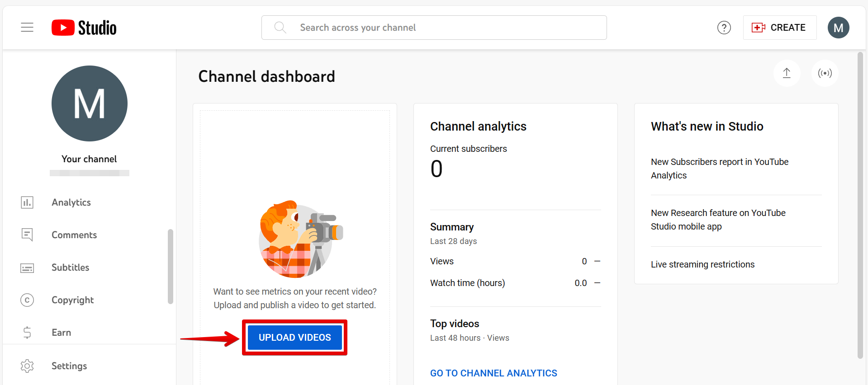Click the Analytics bar chart icon
The height and width of the screenshot is (385, 868).
[x=27, y=202]
